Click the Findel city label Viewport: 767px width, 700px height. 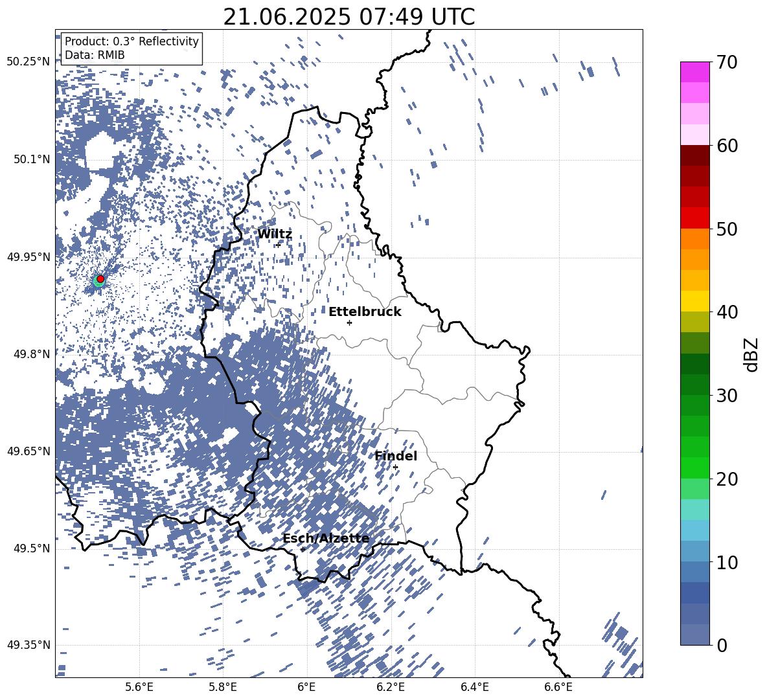pyautogui.click(x=396, y=456)
